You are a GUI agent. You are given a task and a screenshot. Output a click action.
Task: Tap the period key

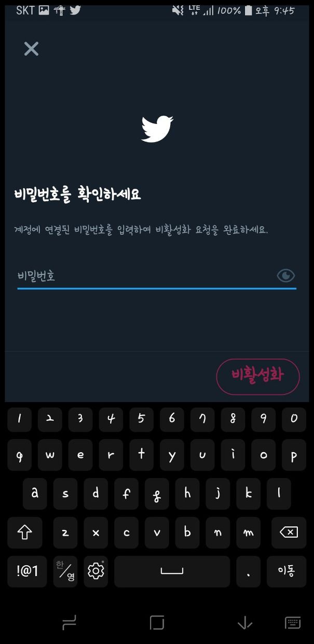click(x=248, y=571)
